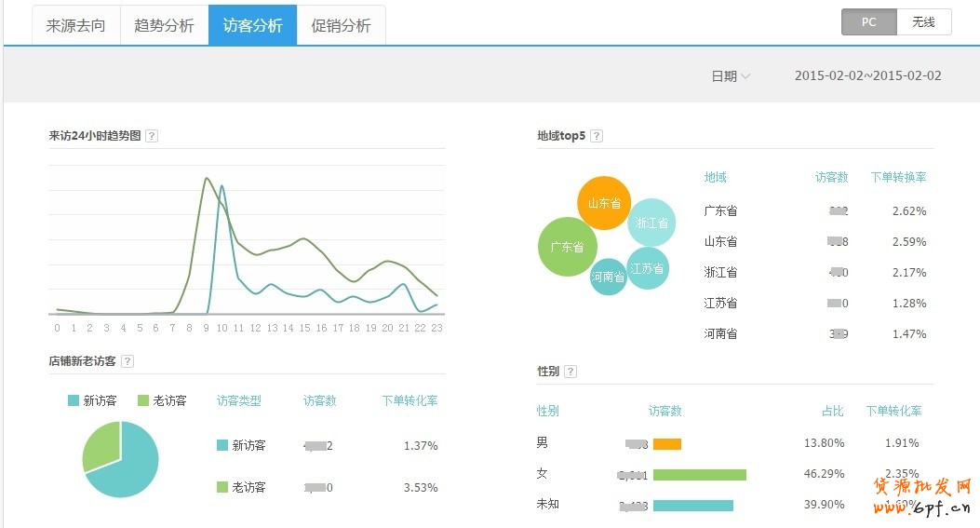Click the 江苏省 bubble in chart
This screenshot has height=528, width=980.
648,268
